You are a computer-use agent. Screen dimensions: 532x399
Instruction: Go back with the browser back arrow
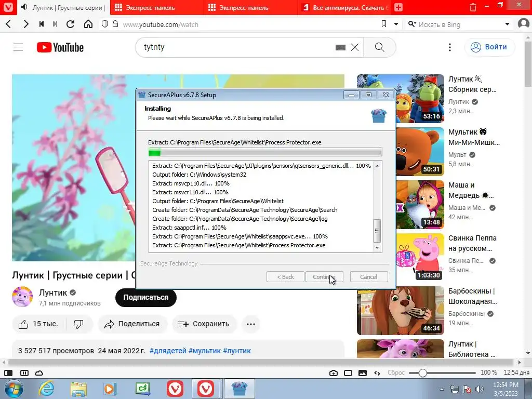click(x=9, y=24)
